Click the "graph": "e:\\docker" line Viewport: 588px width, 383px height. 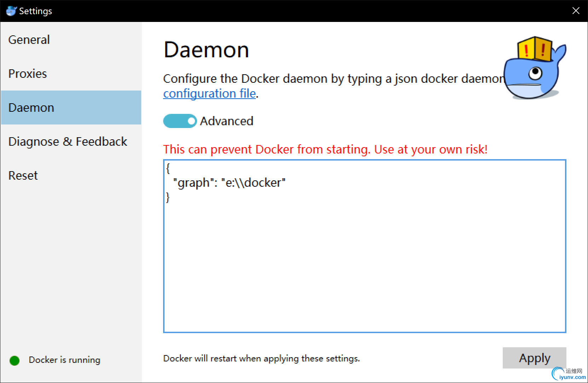pos(229,183)
